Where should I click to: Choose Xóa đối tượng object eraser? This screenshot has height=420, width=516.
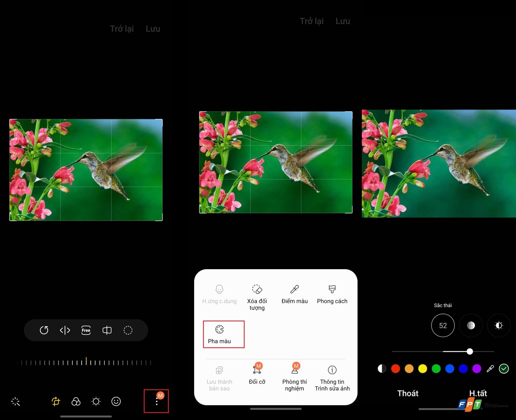tap(257, 297)
